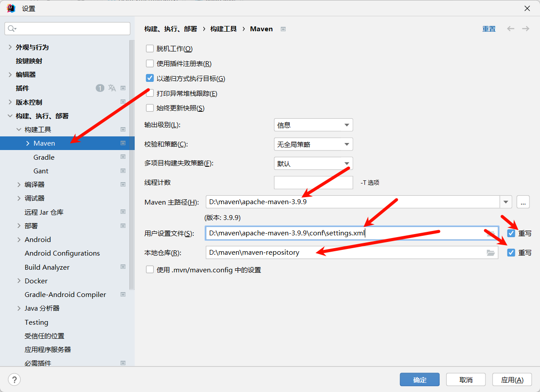Select Gant under 构建工具
Viewport: 540px width, 392px height.
point(41,171)
